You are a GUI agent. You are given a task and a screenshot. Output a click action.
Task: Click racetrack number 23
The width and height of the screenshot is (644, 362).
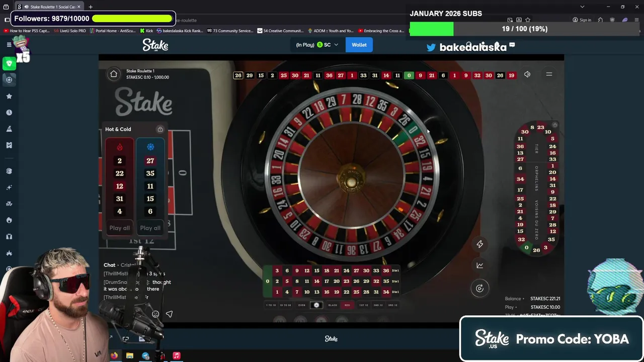(540, 128)
